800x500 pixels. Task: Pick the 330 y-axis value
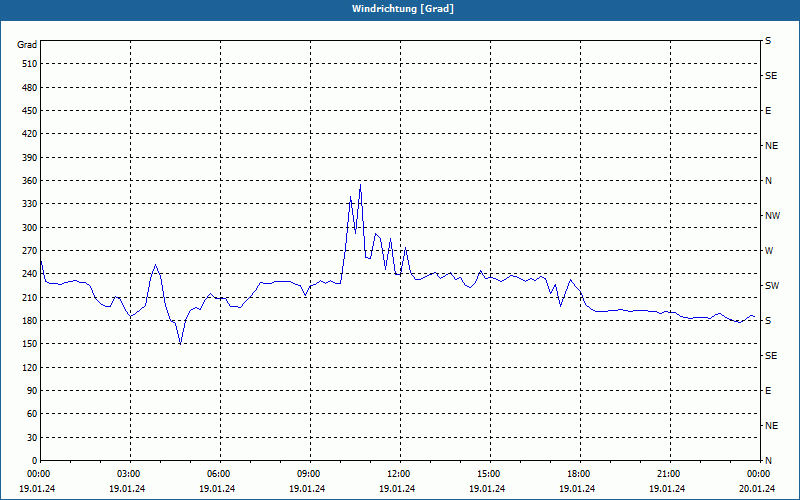30,204
